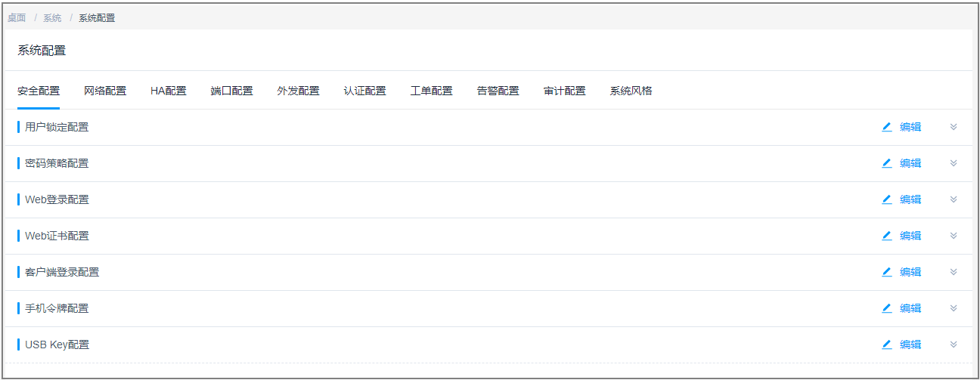Open the 审计配置 tab
This screenshot has height=380, width=980.
(564, 91)
